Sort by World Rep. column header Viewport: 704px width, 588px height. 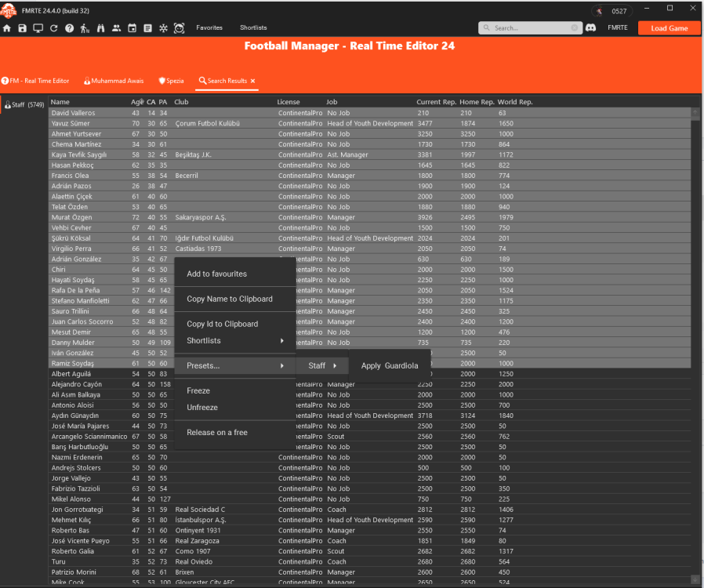(x=515, y=102)
